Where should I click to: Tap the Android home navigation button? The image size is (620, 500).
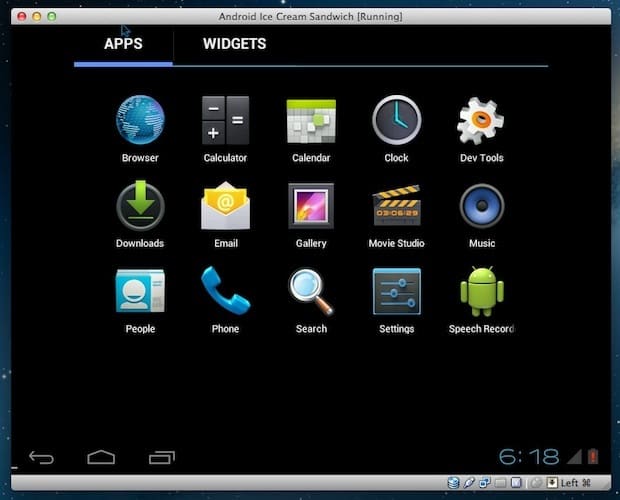click(x=101, y=457)
